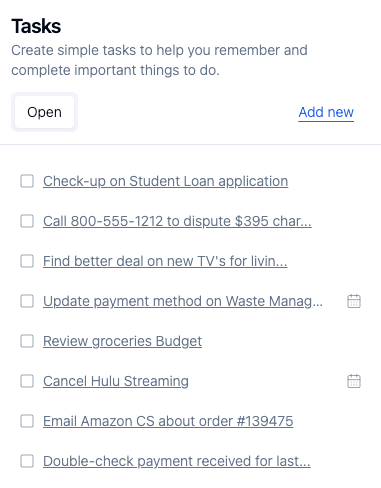Open the Call 800-555-1212 dispute task link
This screenshot has height=488, width=381.
pos(177,221)
